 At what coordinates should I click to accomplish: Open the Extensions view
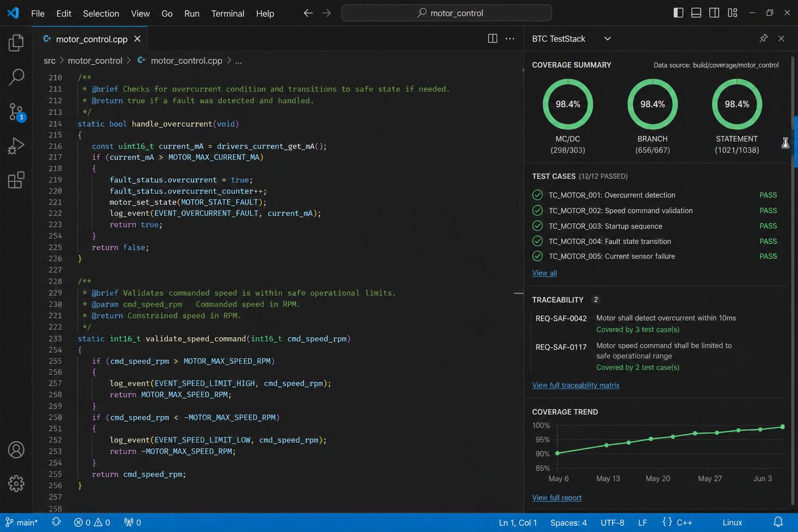(16, 180)
